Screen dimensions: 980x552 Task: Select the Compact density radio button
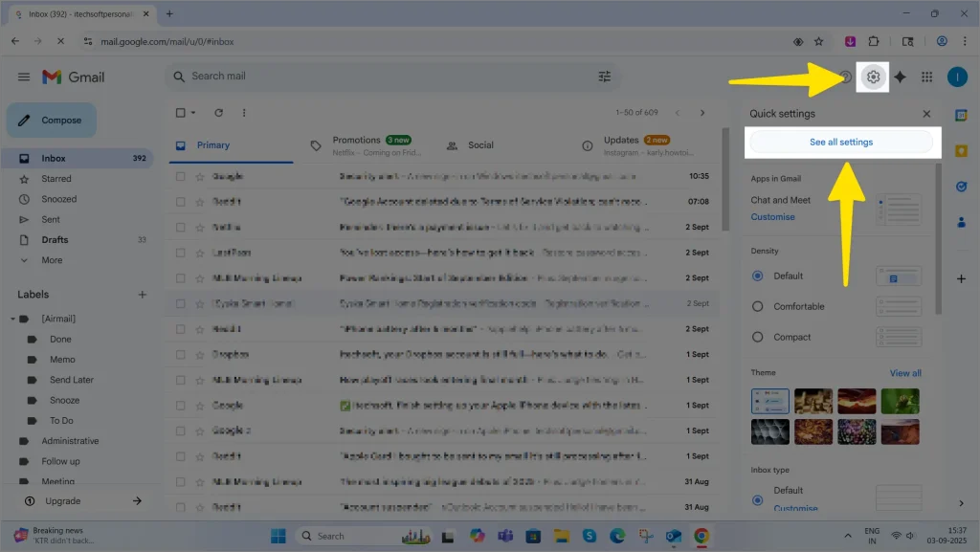(x=758, y=337)
